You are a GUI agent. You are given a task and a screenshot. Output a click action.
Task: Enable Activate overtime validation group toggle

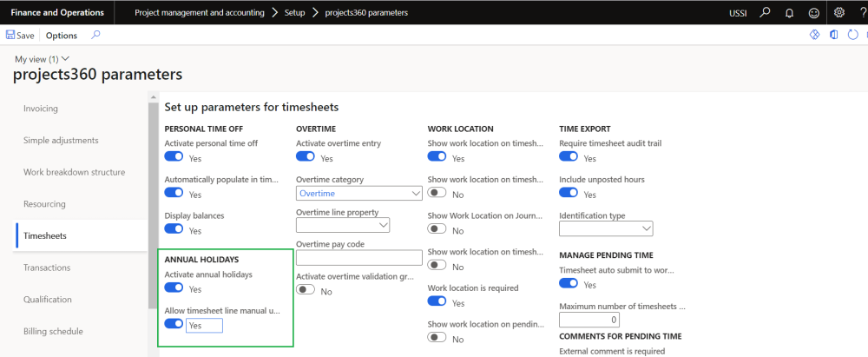(x=306, y=291)
